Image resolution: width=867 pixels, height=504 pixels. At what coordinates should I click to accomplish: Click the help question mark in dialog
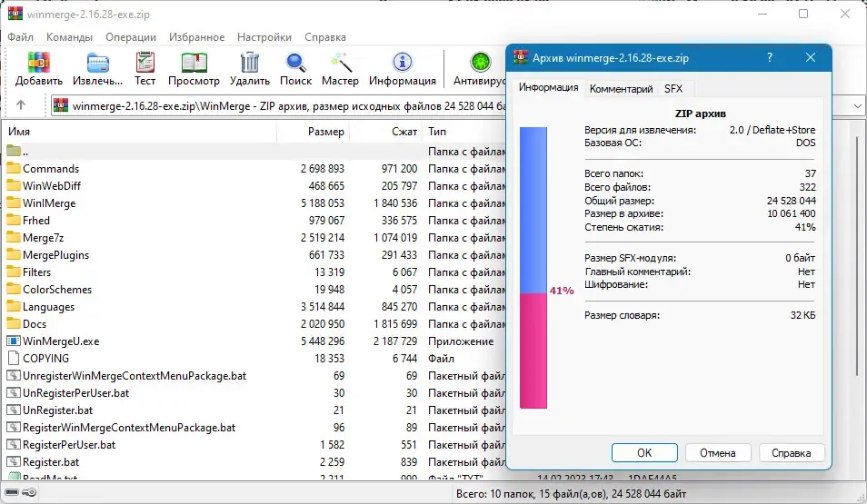click(770, 57)
